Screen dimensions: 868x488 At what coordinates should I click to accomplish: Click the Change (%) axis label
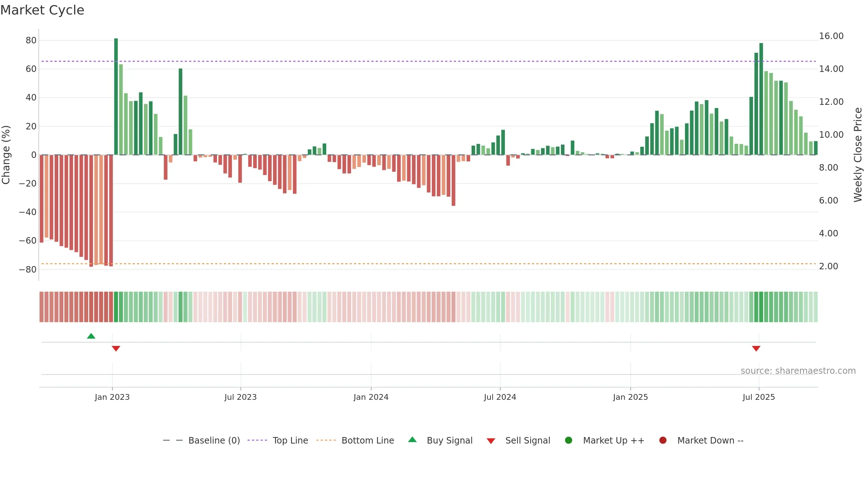(6, 155)
